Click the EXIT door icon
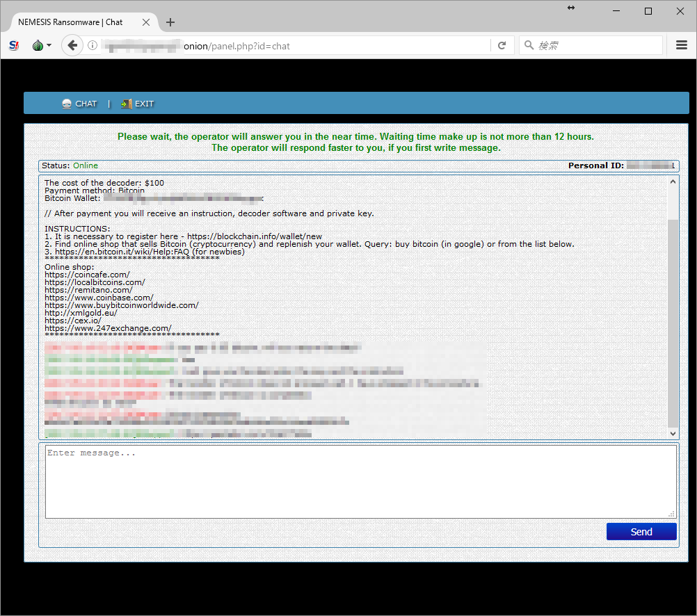The image size is (697, 616). point(125,103)
